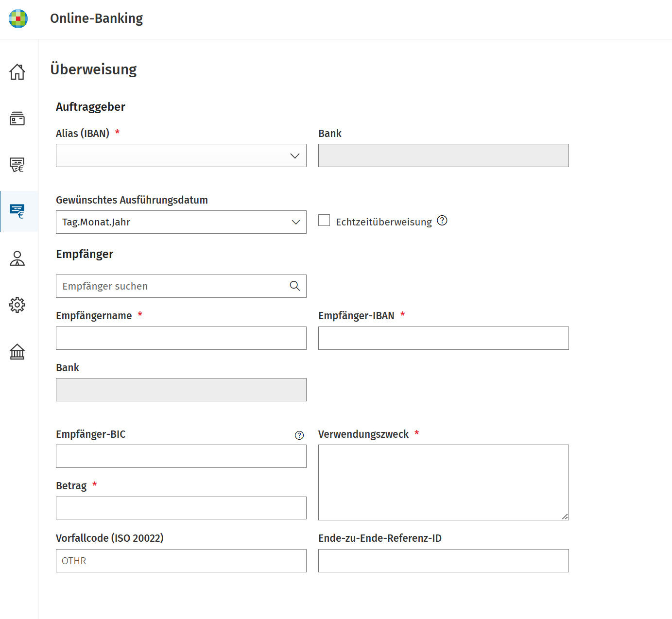This screenshot has width=672, height=619.
Task: Click the help icon next to Echtzeitüberweisung
Action: [442, 221]
